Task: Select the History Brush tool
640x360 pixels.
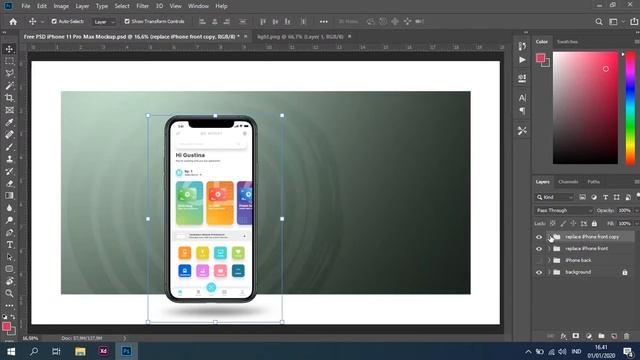Action: 9,171
